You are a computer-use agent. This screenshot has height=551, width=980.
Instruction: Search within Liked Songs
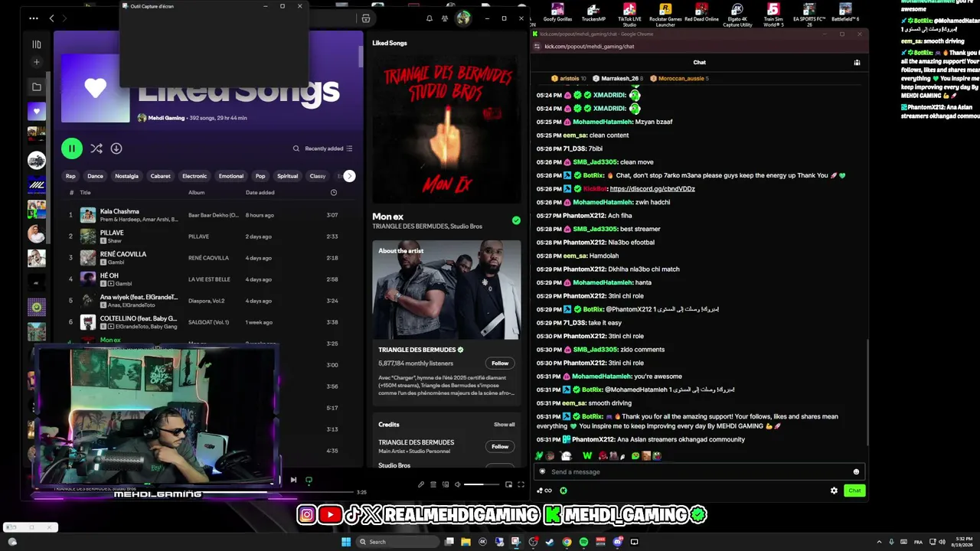pyautogui.click(x=296, y=148)
